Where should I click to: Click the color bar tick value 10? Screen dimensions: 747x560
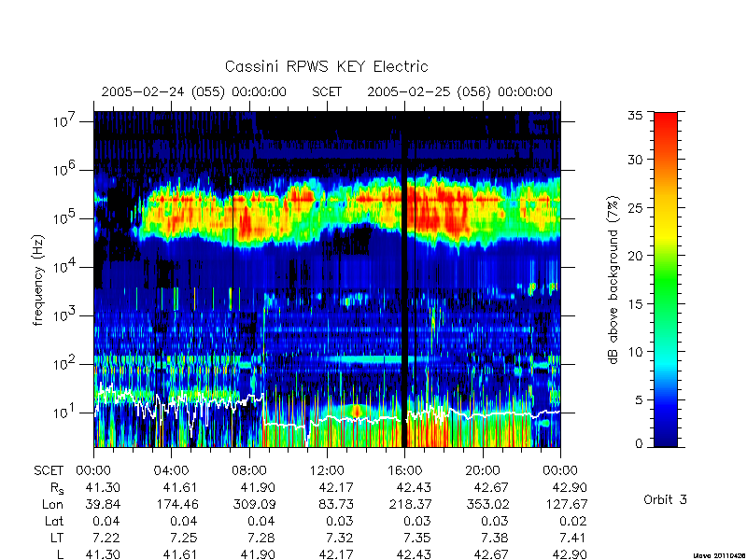click(x=636, y=352)
